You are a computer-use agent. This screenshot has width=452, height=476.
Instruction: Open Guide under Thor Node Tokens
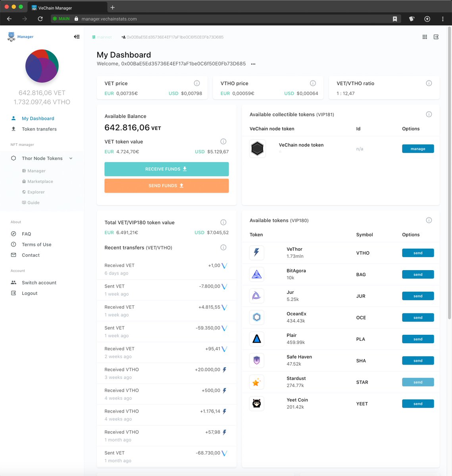pos(33,203)
